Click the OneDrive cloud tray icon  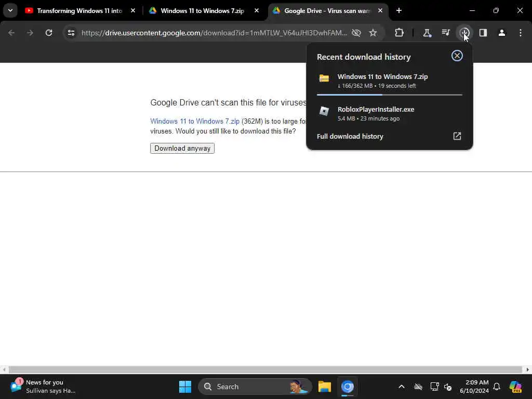[x=418, y=387]
